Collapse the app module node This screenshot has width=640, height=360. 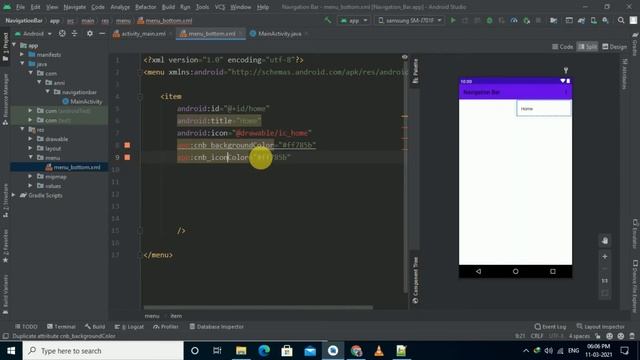[15, 45]
